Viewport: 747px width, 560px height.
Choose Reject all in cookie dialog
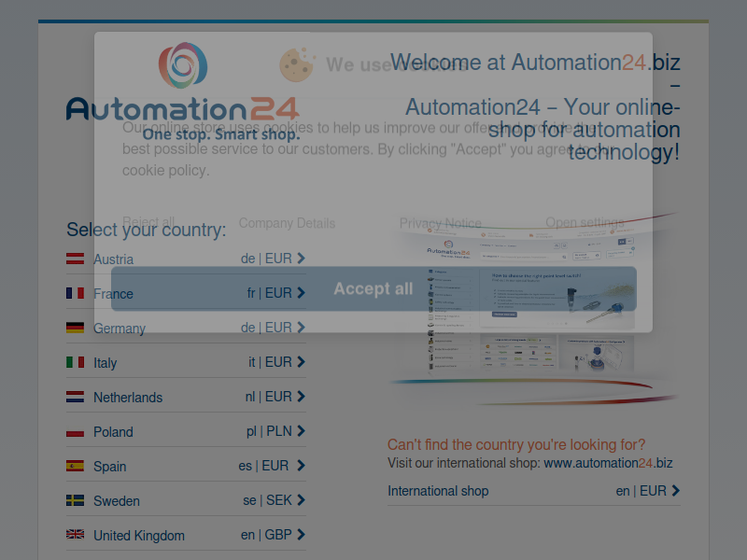click(148, 222)
